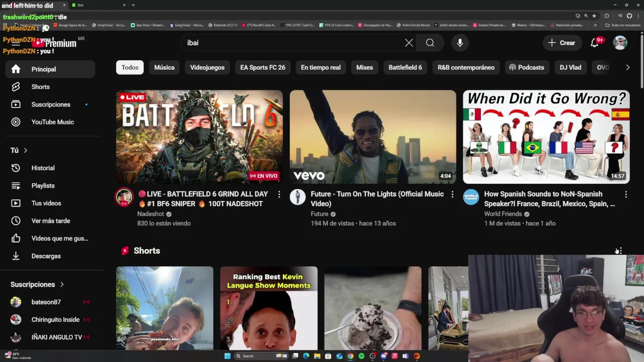
Task: Select the Podcasts filter chip
Action: point(527,67)
